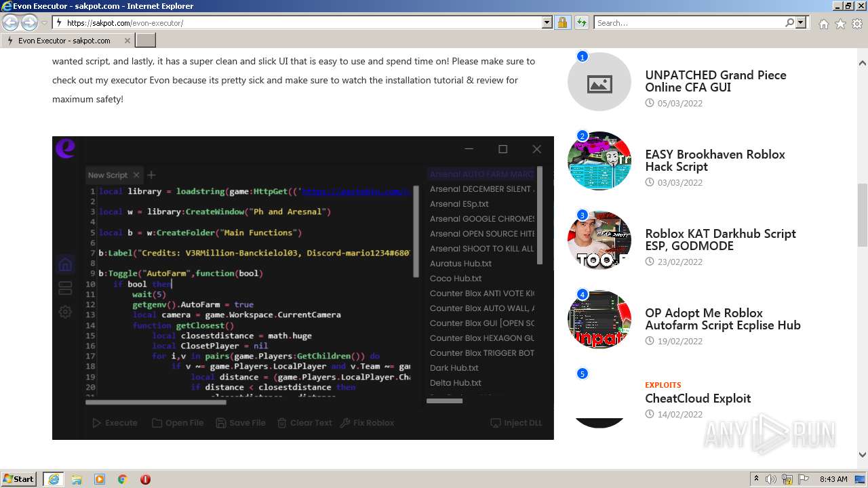Screen dimensions: 868x488
Task: Click the Execute button in Evon
Action: tap(115, 423)
